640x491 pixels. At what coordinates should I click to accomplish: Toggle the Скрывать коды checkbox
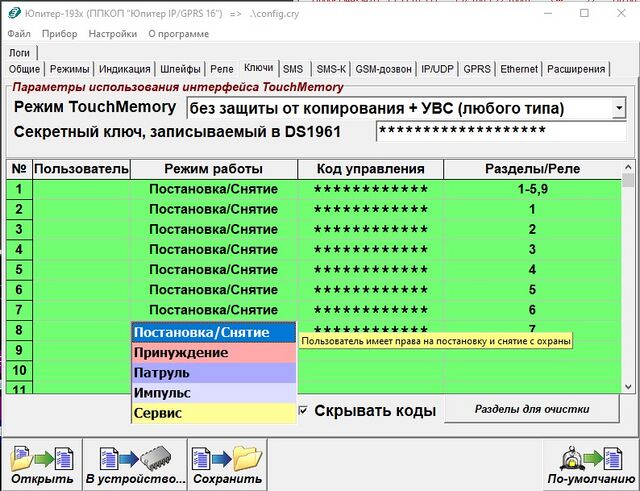coord(304,411)
